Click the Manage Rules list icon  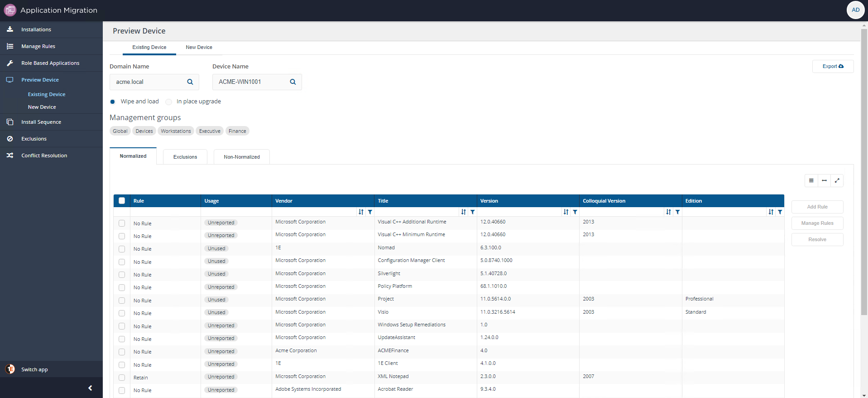(x=10, y=46)
